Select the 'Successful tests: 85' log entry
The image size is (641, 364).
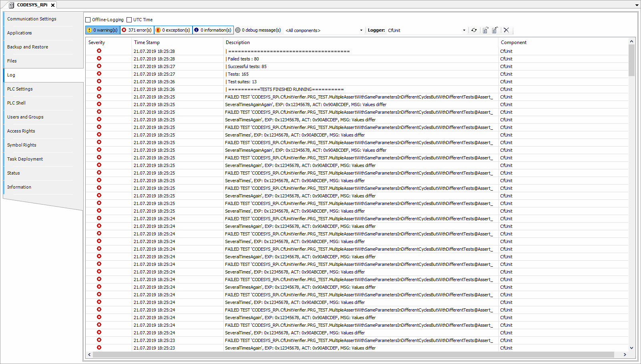coord(357,66)
